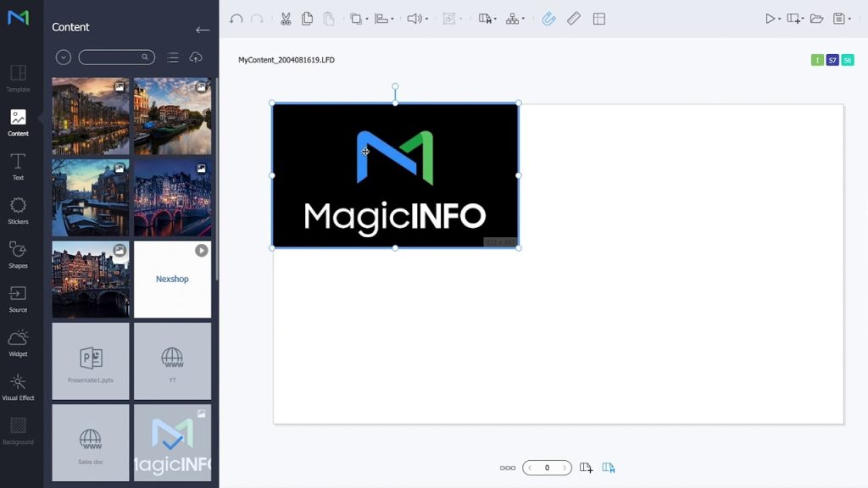Screen dimensions: 868x488
Task: Copy the selected element
Action: pos(307,19)
